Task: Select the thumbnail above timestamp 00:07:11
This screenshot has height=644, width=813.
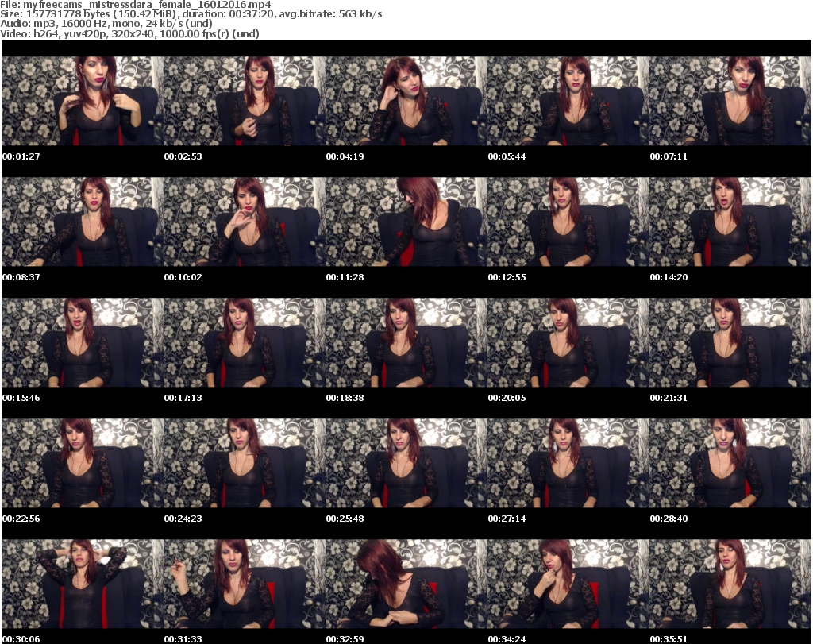Action: pos(730,101)
